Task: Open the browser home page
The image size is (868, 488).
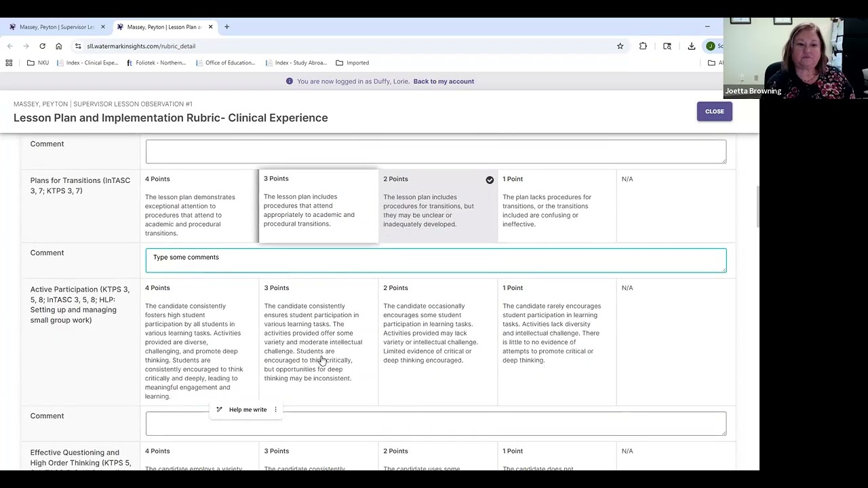Action: coord(58,46)
